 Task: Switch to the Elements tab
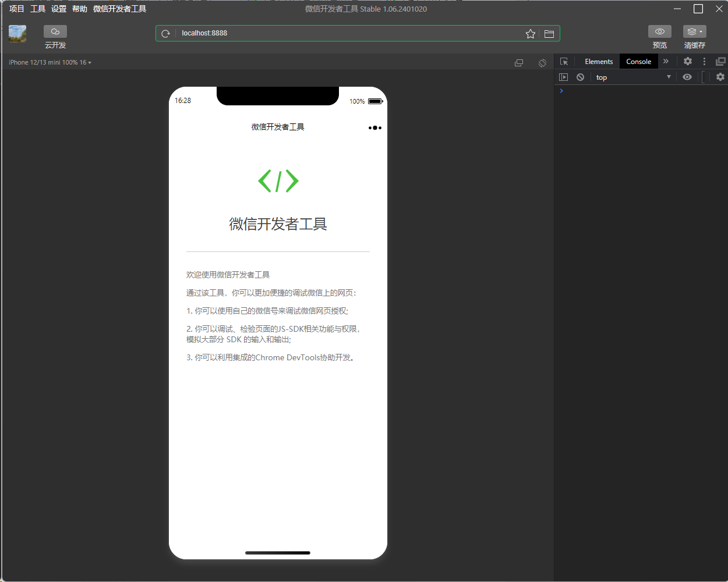pos(599,62)
